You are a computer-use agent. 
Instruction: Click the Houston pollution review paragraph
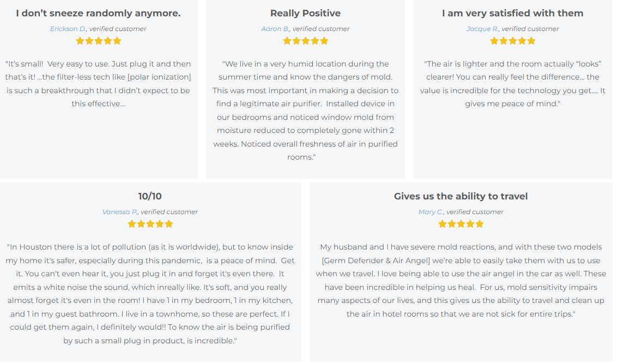(150, 294)
